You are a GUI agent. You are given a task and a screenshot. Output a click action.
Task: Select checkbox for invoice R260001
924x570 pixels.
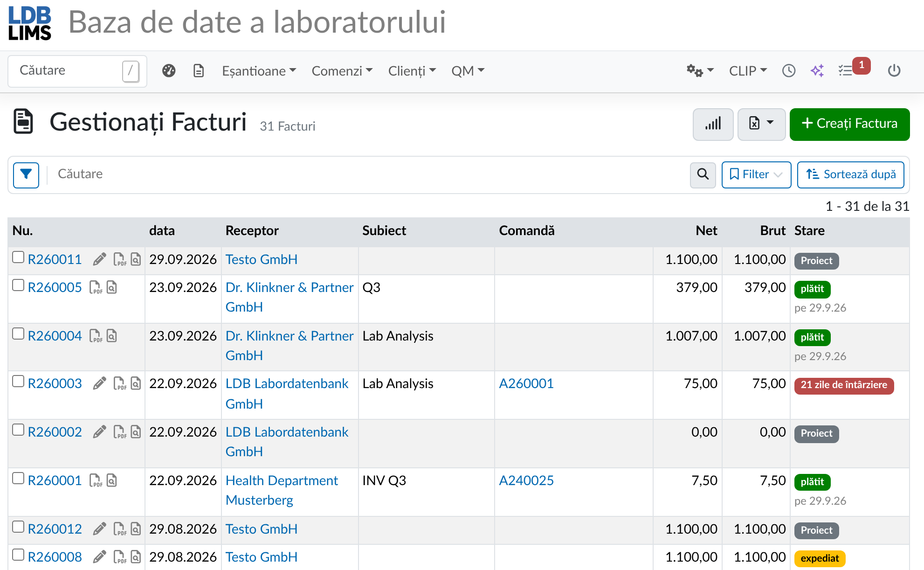(x=18, y=479)
